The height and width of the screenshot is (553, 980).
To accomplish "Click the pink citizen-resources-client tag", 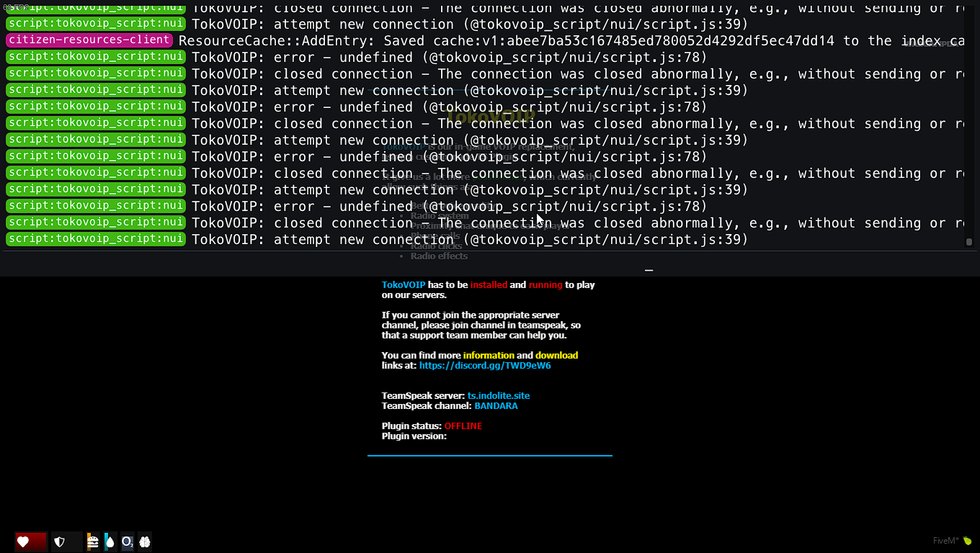I will pyautogui.click(x=89, y=40).
